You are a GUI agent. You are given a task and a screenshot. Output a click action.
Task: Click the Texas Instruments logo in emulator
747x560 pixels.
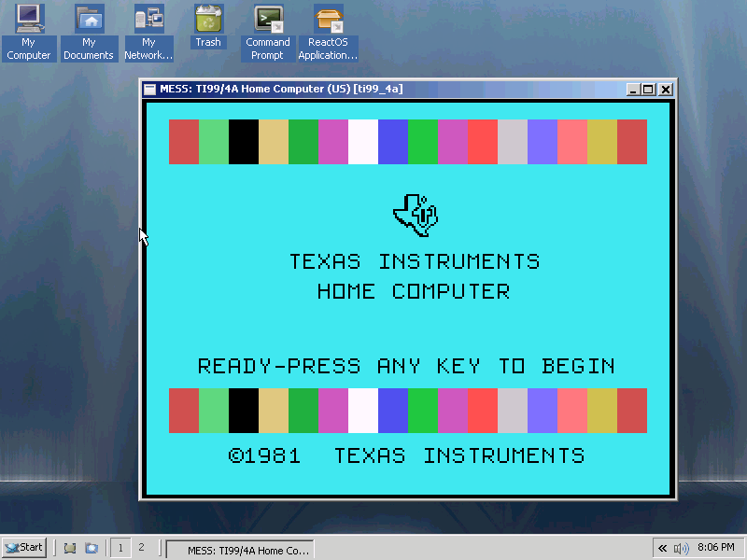click(x=415, y=214)
